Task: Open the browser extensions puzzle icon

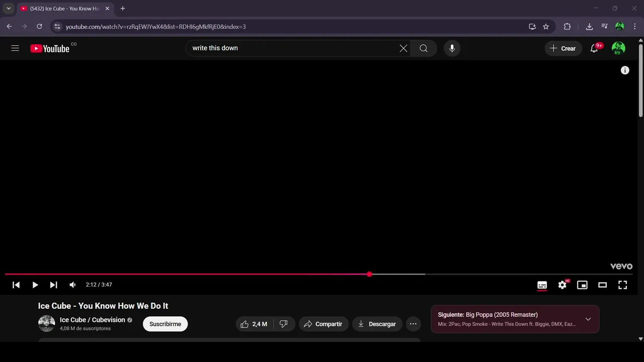Action: coord(567,27)
